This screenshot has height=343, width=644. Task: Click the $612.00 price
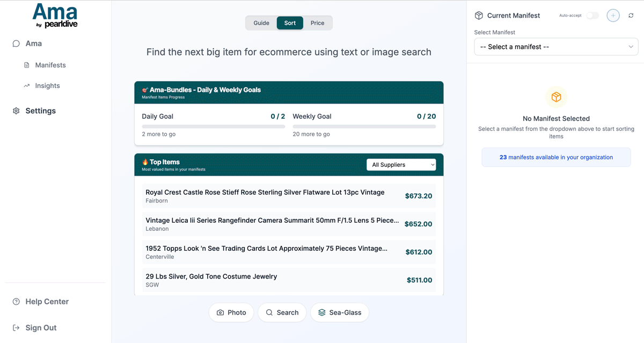pyautogui.click(x=419, y=252)
